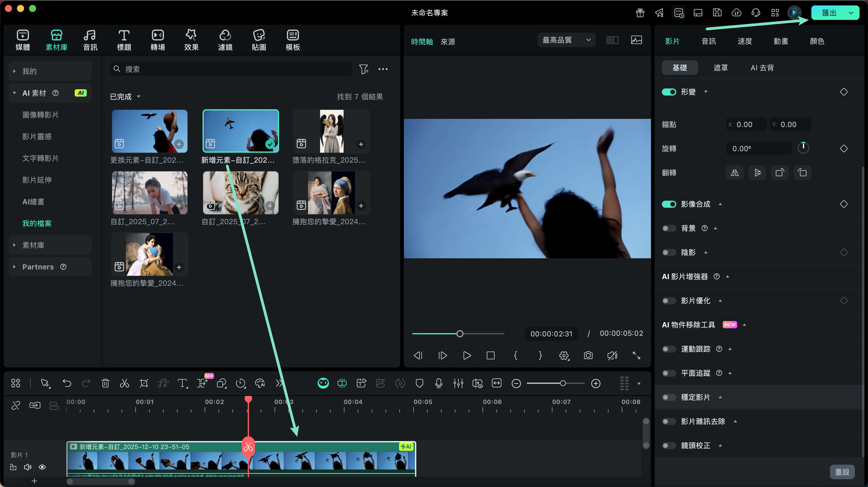Screen dimensions: 868x487
Task: Hide 影片 1 track with eye icon
Action: [42, 467]
